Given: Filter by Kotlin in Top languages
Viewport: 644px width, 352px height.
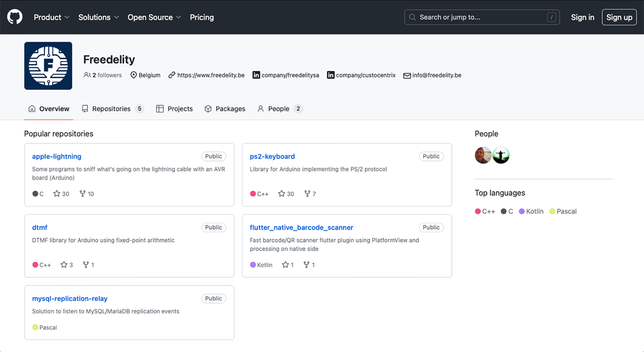Looking at the screenshot, I should coord(531,211).
